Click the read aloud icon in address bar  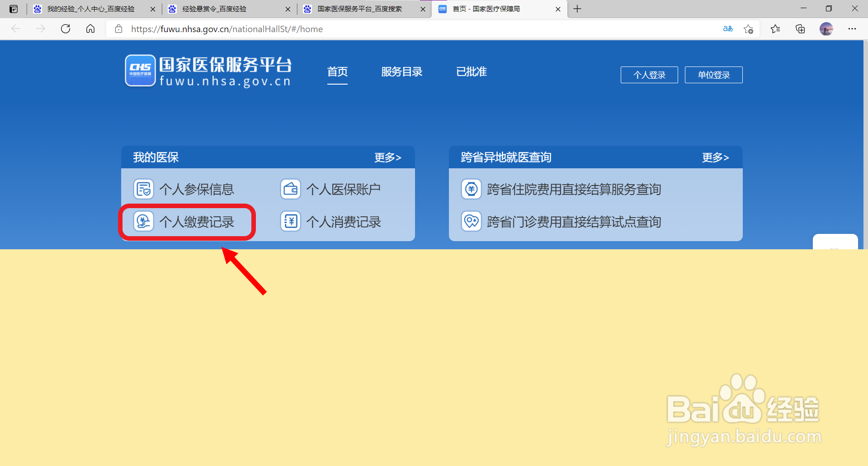pyautogui.click(x=728, y=29)
